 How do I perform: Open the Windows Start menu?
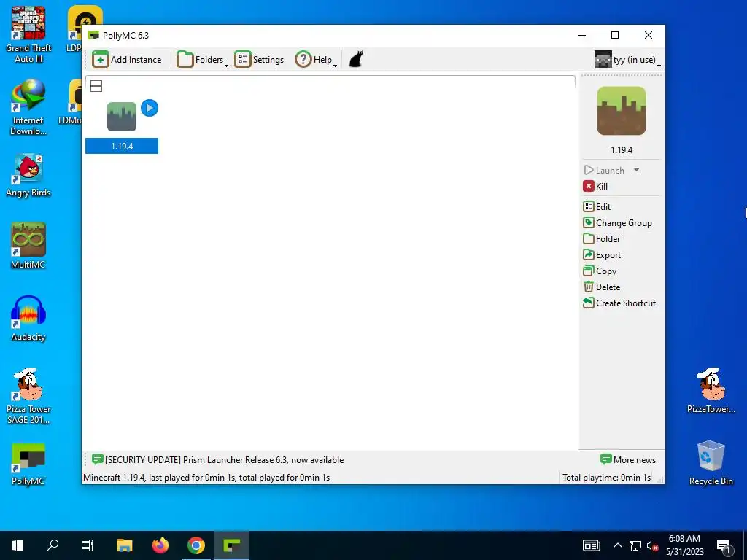click(18, 545)
